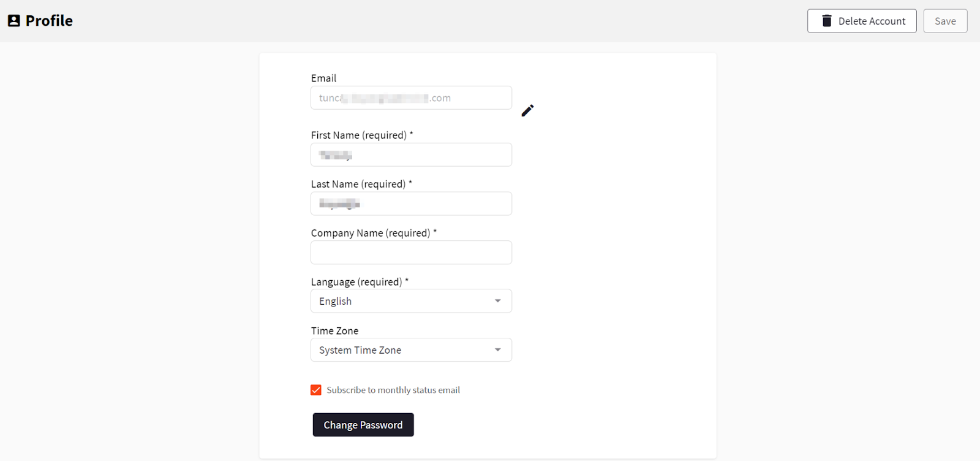Image resolution: width=980 pixels, height=461 pixels.
Task: Uncheck Subscribe to monthly status email checkbox
Action: [316, 390]
